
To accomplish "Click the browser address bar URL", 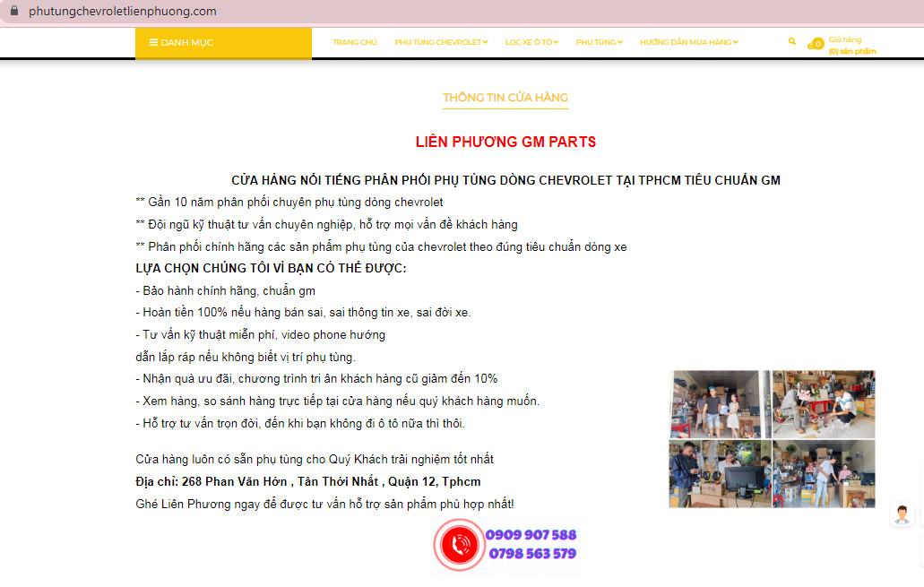I will 123,12.
